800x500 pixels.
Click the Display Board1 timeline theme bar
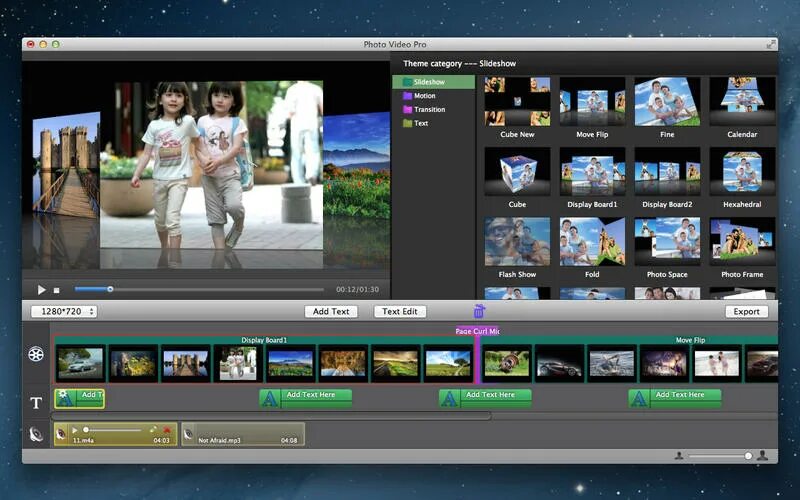pos(264,340)
